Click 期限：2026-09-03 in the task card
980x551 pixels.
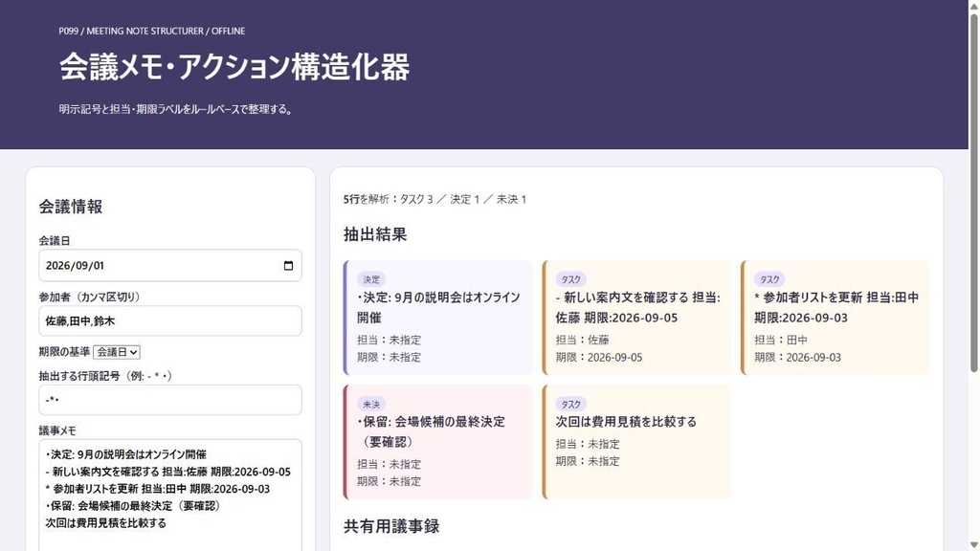click(797, 358)
